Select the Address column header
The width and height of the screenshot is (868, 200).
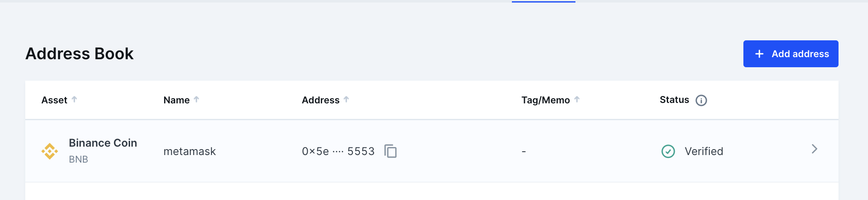pyautogui.click(x=320, y=100)
